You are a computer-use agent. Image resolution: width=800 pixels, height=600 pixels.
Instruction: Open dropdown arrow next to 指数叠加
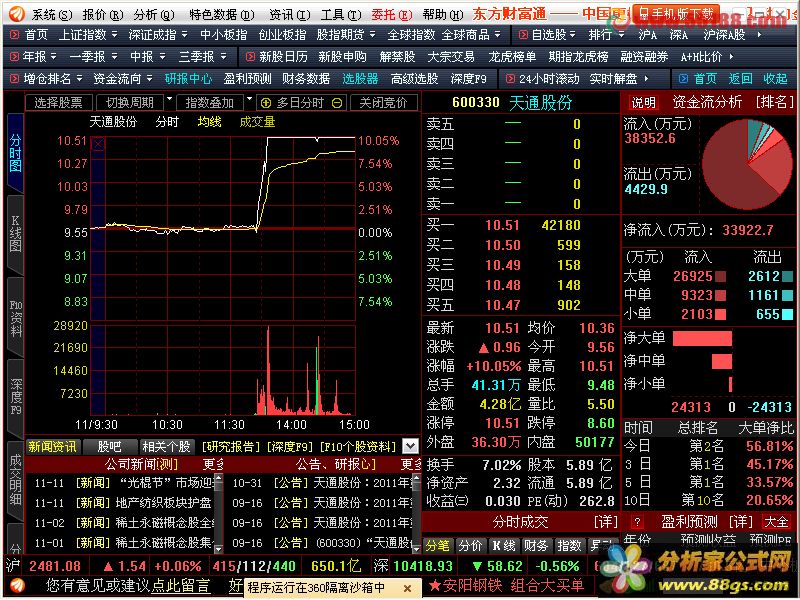(249, 99)
